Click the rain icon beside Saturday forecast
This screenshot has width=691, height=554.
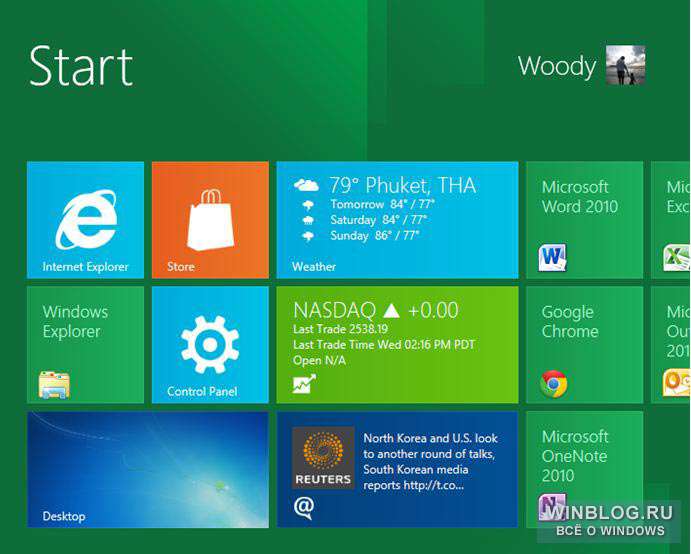308,220
